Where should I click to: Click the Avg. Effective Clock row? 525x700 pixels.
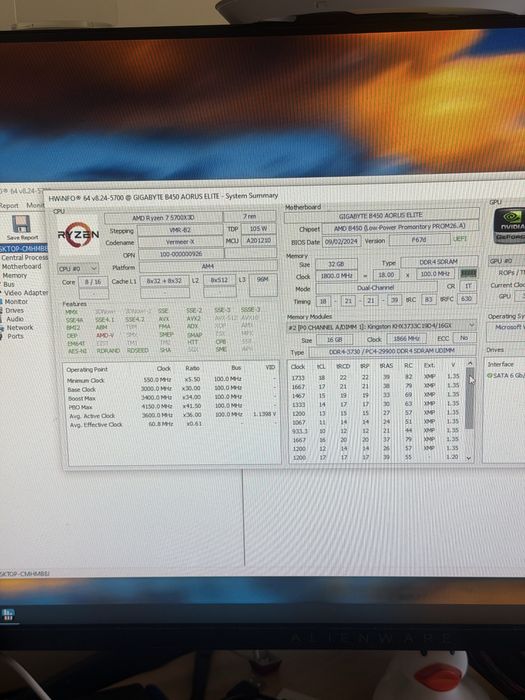pos(172,424)
